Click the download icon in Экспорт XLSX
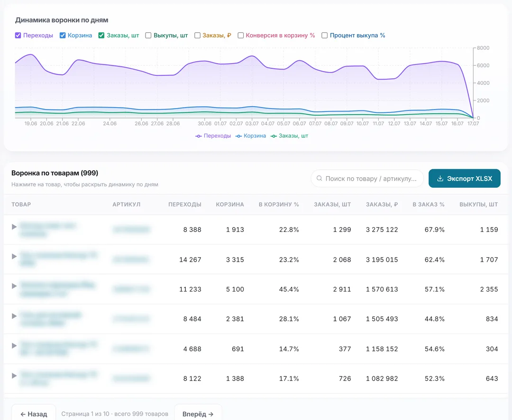 (440, 178)
